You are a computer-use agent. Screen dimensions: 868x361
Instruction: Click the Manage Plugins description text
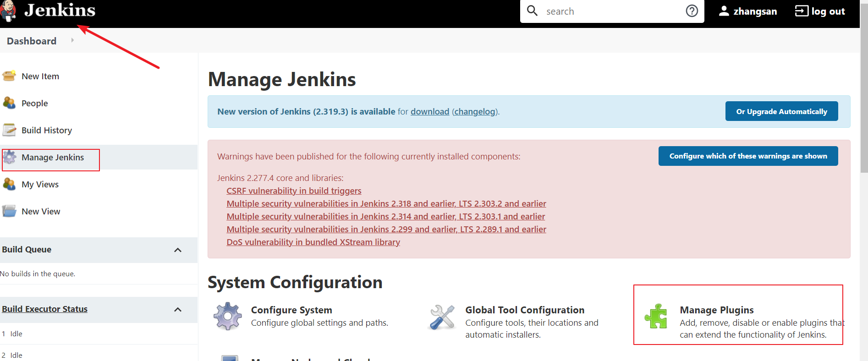click(x=762, y=329)
